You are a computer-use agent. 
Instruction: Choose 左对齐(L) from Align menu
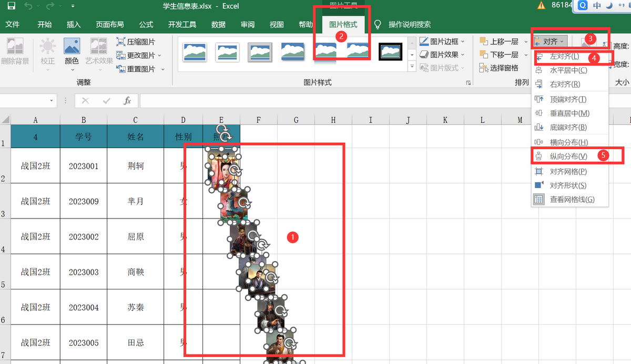tap(570, 56)
